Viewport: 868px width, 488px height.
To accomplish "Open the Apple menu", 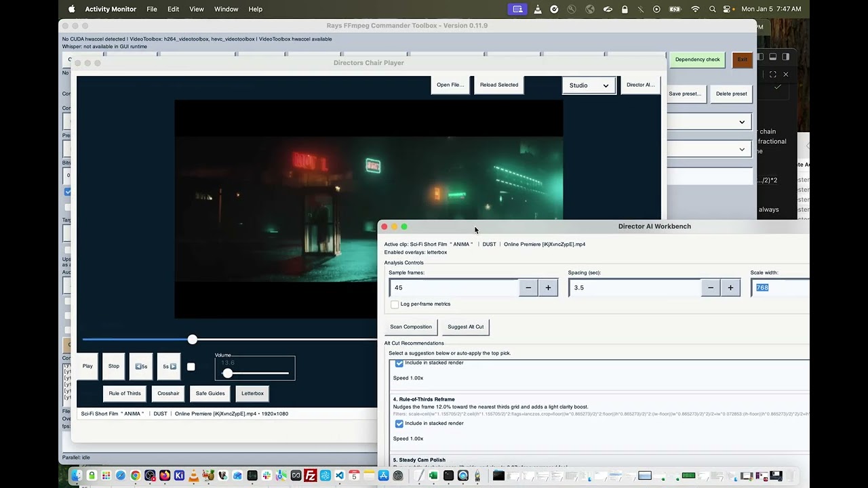I will tap(71, 9).
